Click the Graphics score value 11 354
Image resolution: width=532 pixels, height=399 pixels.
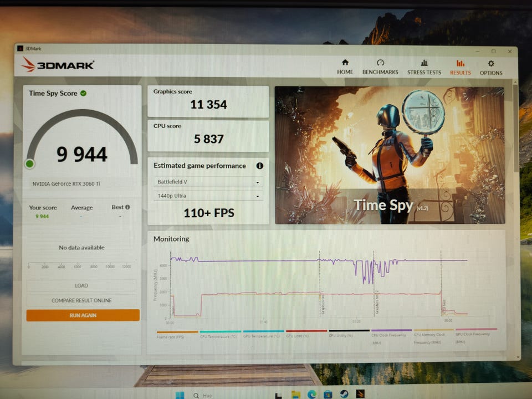[x=208, y=105]
